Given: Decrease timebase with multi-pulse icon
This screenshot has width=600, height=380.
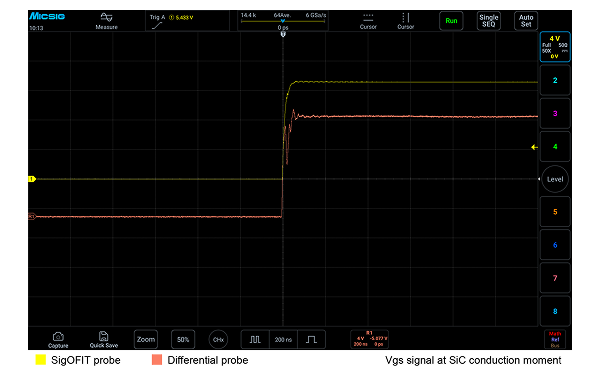Looking at the screenshot, I should point(255,339).
